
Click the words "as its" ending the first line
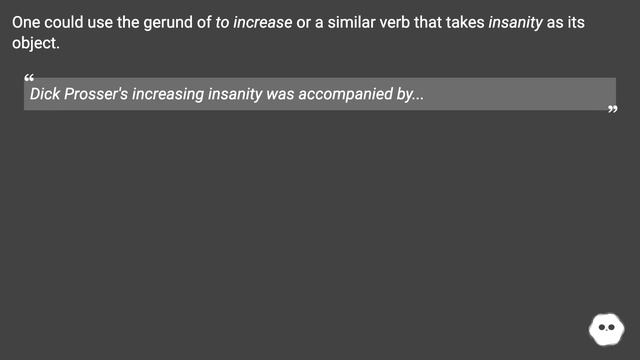[566, 22]
